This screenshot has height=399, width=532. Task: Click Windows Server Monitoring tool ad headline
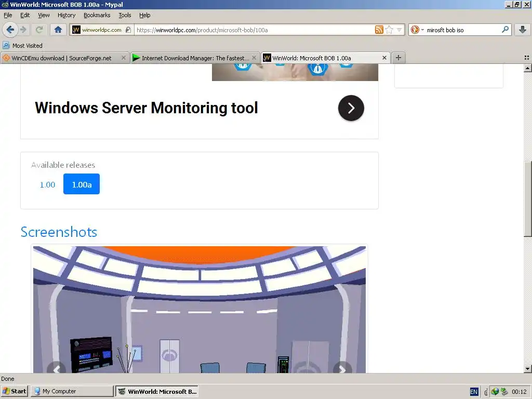tap(146, 108)
